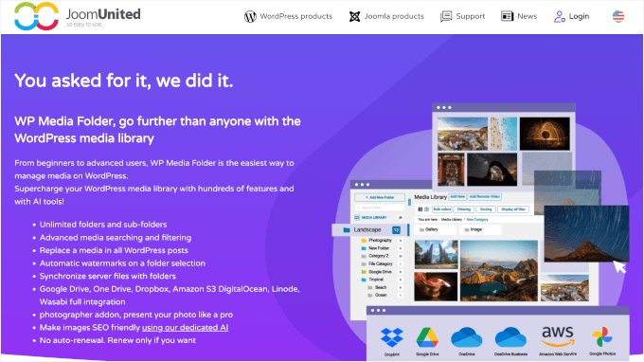Viewport: 644px width, 362px height.
Task: Follow the 'using our dedicated AI' link
Action: point(185,328)
